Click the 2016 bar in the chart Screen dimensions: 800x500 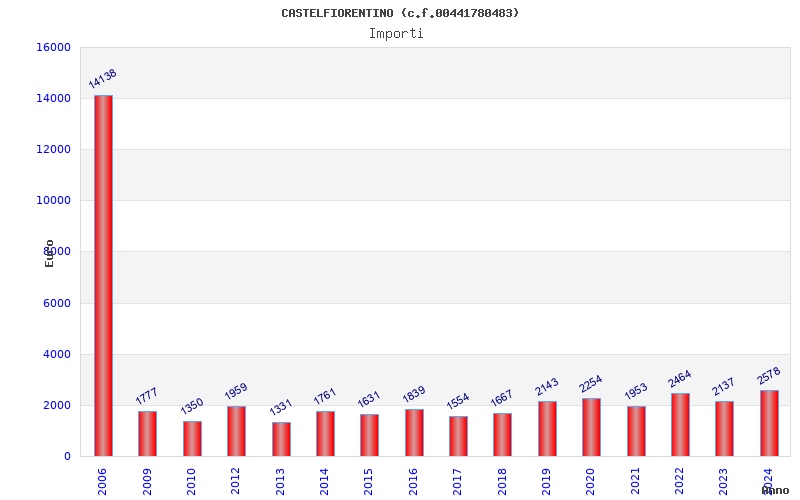[414, 433]
